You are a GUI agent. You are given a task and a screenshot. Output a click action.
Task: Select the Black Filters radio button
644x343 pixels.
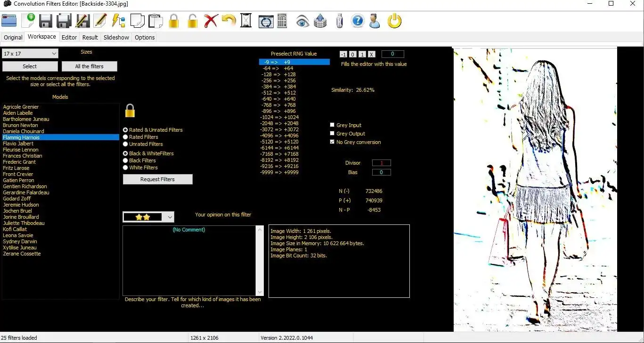[125, 160]
